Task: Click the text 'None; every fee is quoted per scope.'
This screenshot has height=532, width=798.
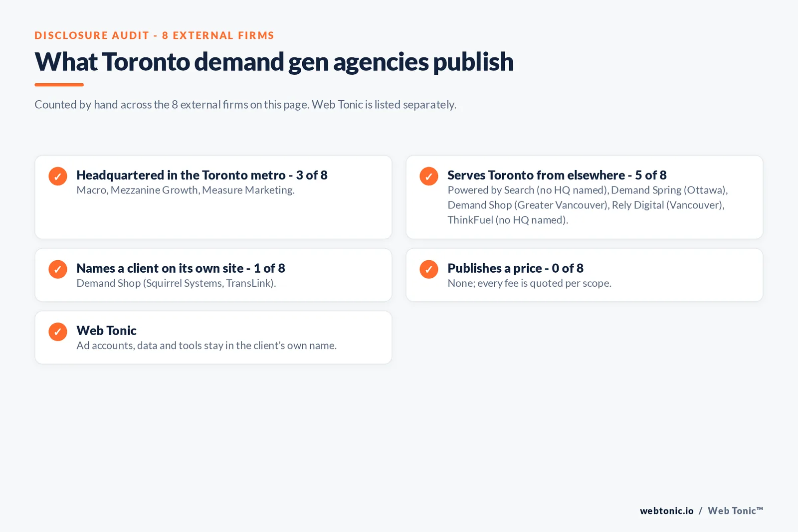Action: [529, 283]
